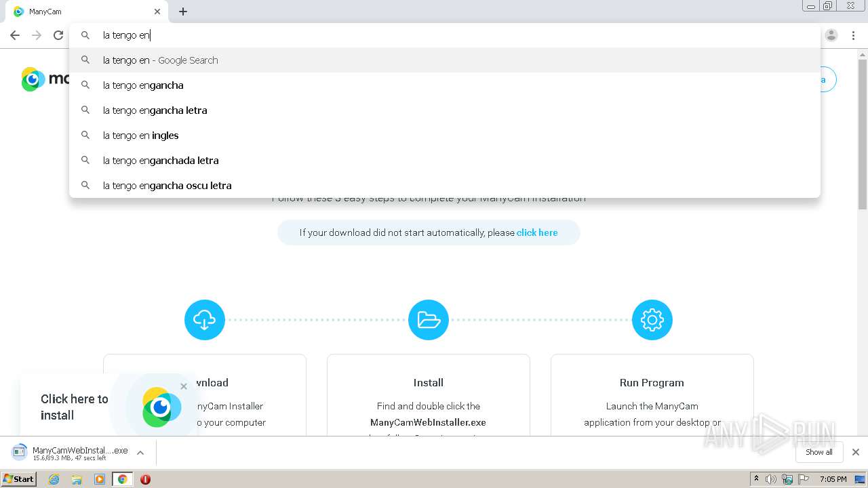This screenshot has width=868, height=488.
Task: Open the Chrome three-dot menu
Action: click(x=853, y=35)
